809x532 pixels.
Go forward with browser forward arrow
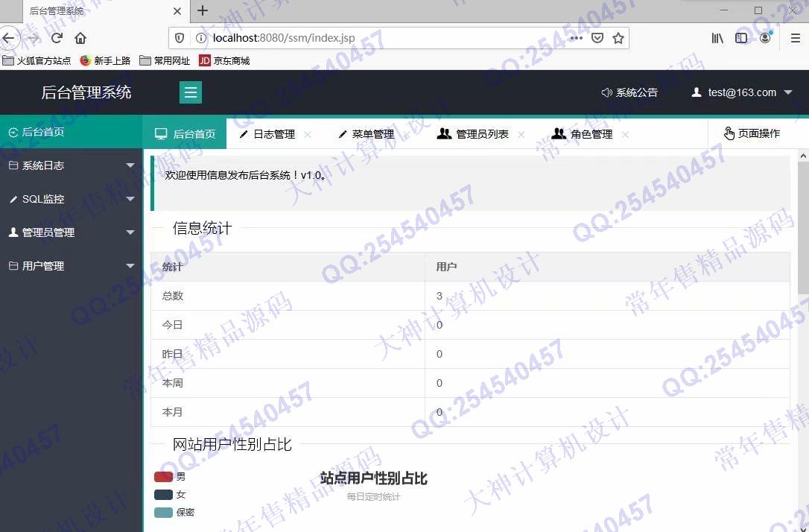[x=34, y=38]
